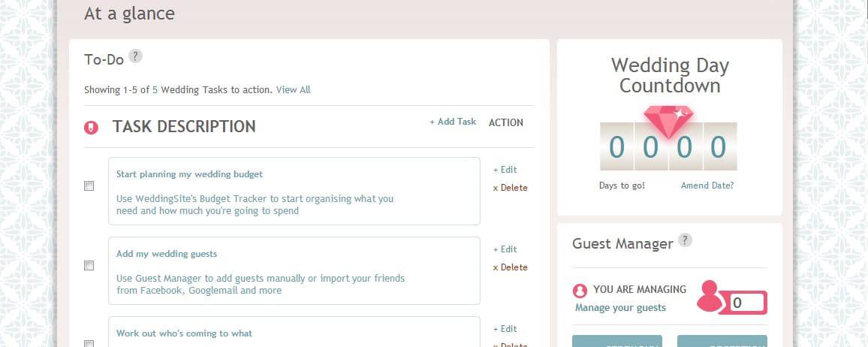Tick the Work out who's coming checkbox

[89, 343]
